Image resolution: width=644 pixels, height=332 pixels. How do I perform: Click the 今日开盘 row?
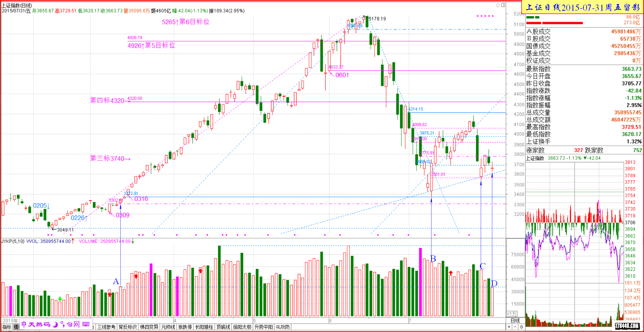pos(583,76)
